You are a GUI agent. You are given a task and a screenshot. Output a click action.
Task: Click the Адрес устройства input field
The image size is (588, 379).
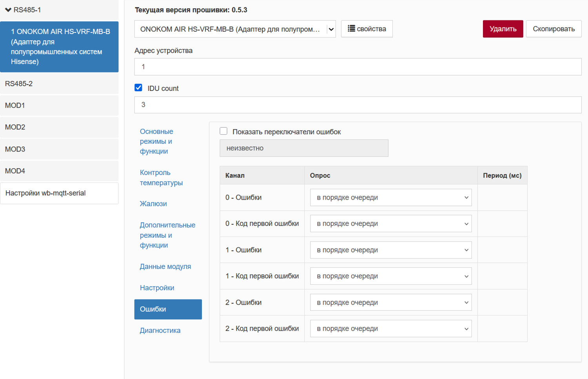358,67
